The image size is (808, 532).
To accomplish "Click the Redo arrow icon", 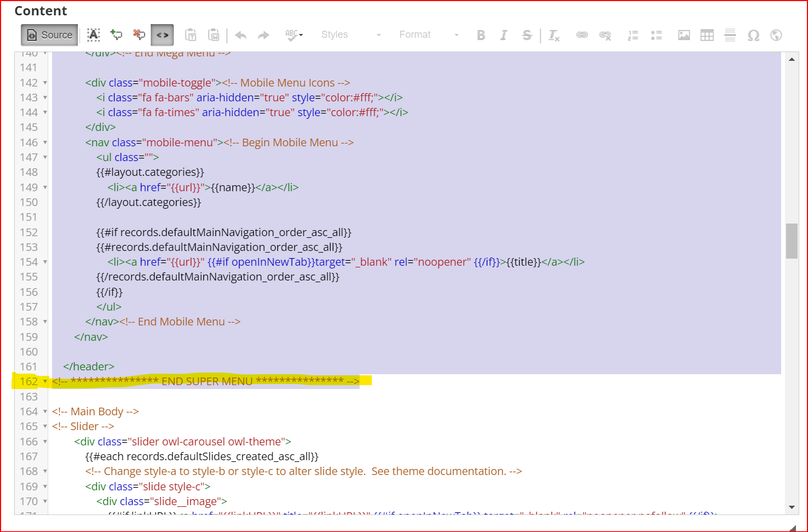I will tap(264, 35).
